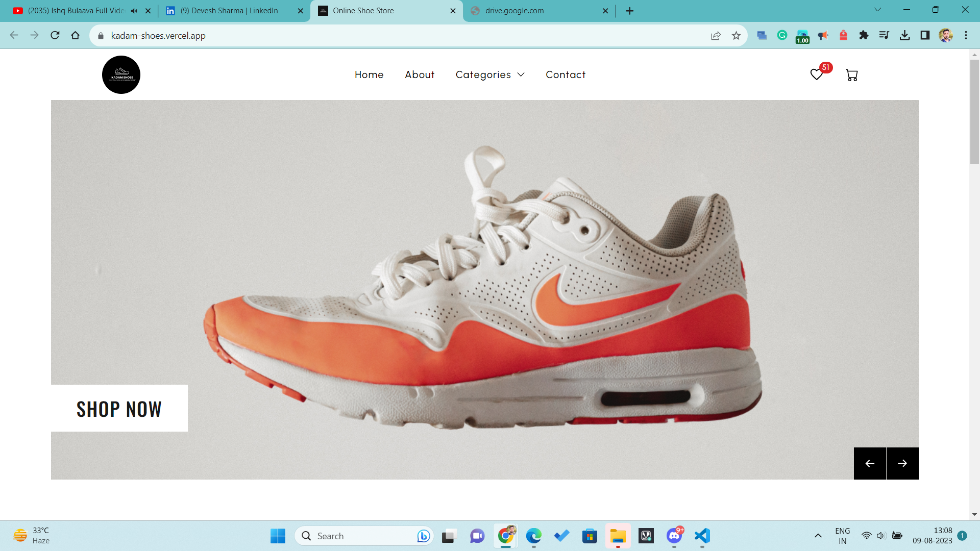Image resolution: width=980 pixels, height=551 pixels.
Task: Share this page icon in address bar
Action: (x=716, y=35)
